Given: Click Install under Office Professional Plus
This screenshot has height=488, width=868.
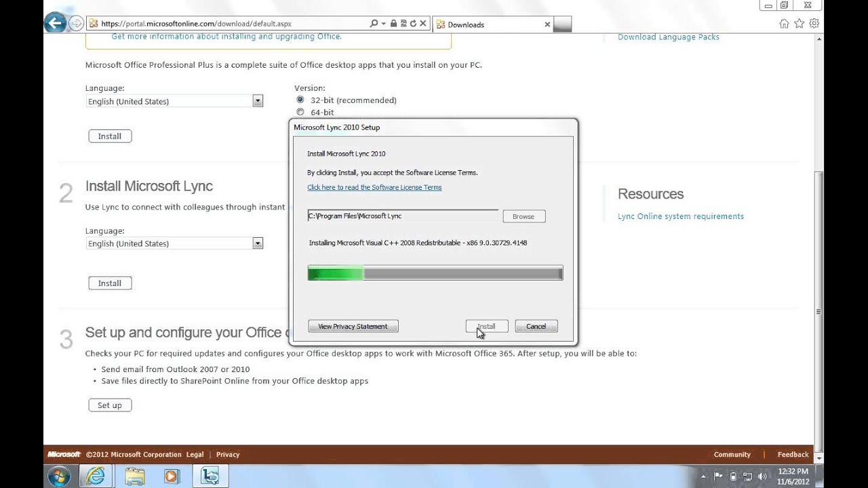Looking at the screenshot, I should (x=110, y=136).
